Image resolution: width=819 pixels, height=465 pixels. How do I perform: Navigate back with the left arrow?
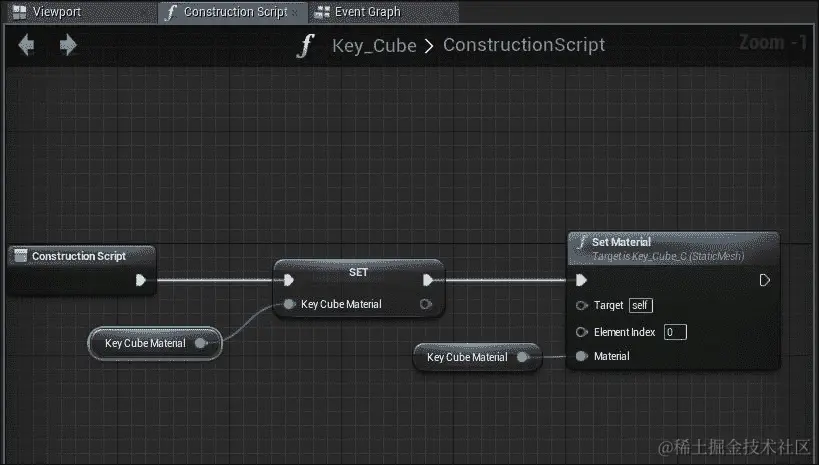(26, 45)
